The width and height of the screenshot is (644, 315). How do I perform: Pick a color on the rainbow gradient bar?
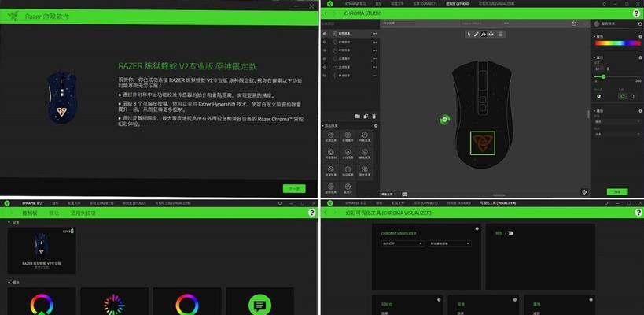(x=617, y=43)
